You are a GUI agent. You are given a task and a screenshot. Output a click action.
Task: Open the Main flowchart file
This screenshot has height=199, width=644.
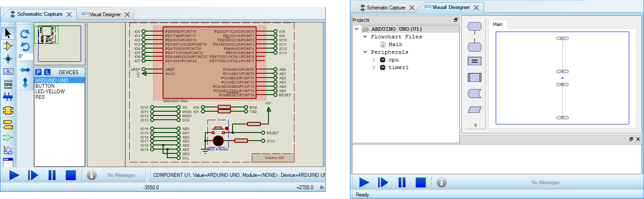395,44
